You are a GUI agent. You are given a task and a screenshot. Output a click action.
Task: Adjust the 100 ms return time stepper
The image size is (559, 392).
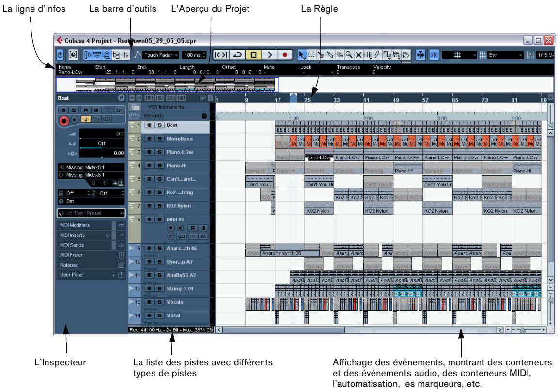pos(204,55)
